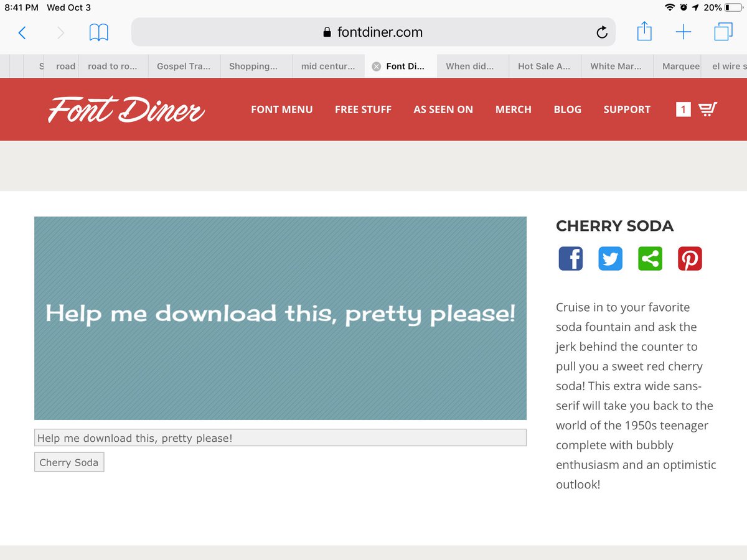Viewport: 747px width, 560px height.
Task: Switch to the When did... tab
Action: (x=473, y=66)
